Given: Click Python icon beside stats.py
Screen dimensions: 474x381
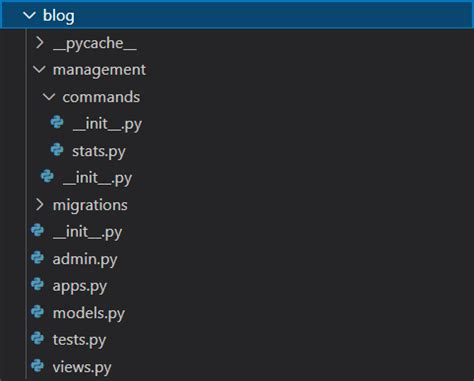Looking at the screenshot, I should [57, 150].
